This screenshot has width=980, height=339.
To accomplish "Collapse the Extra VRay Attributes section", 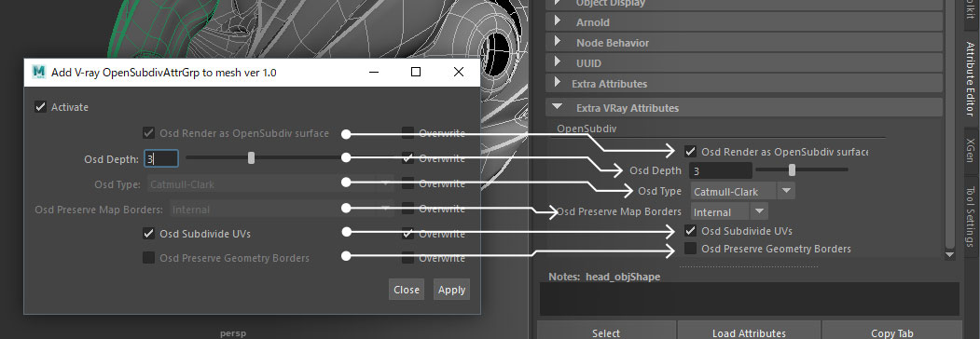I will pos(558,107).
